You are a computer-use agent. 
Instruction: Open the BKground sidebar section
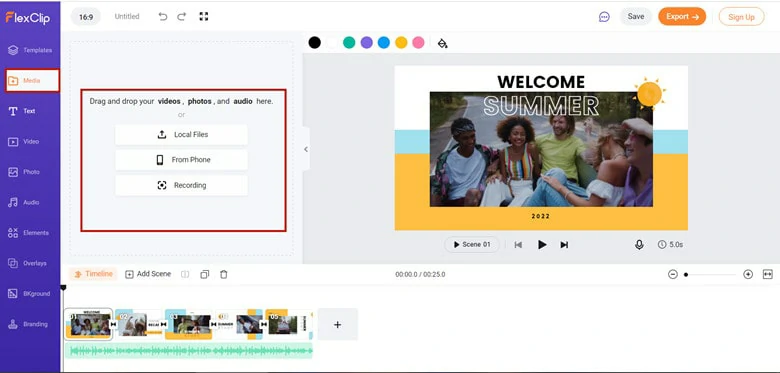pos(30,294)
